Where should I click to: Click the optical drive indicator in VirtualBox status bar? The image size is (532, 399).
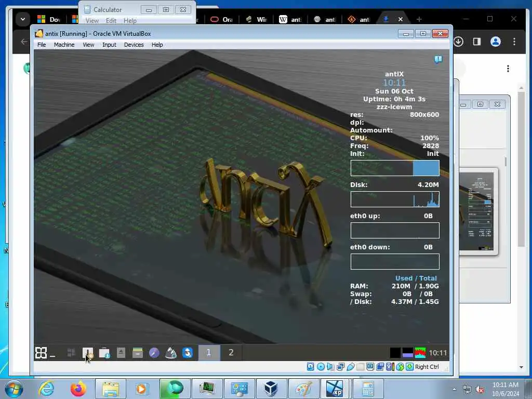(321, 367)
